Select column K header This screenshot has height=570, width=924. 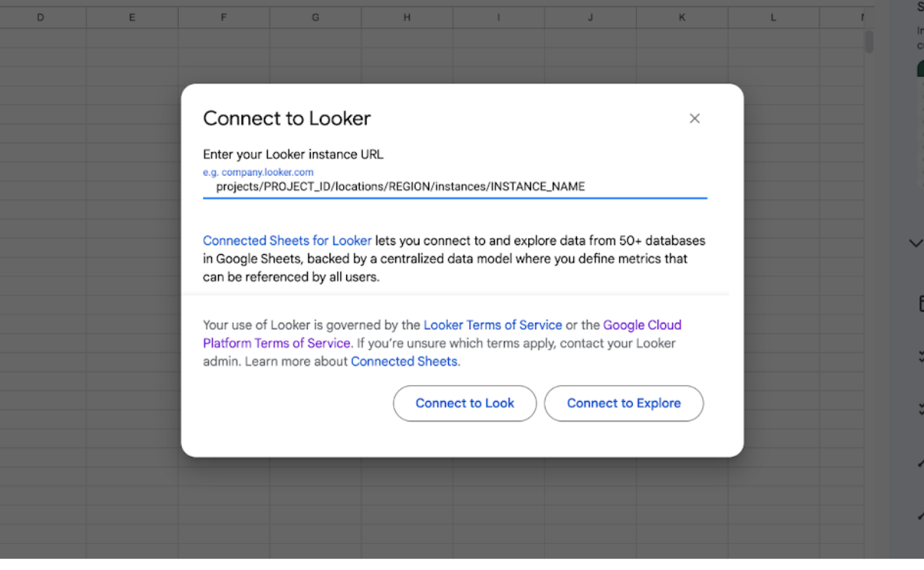tap(682, 17)
